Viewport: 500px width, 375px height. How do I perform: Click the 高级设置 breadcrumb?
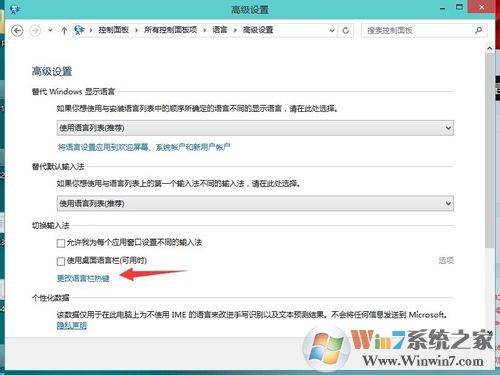pos(258,30)
